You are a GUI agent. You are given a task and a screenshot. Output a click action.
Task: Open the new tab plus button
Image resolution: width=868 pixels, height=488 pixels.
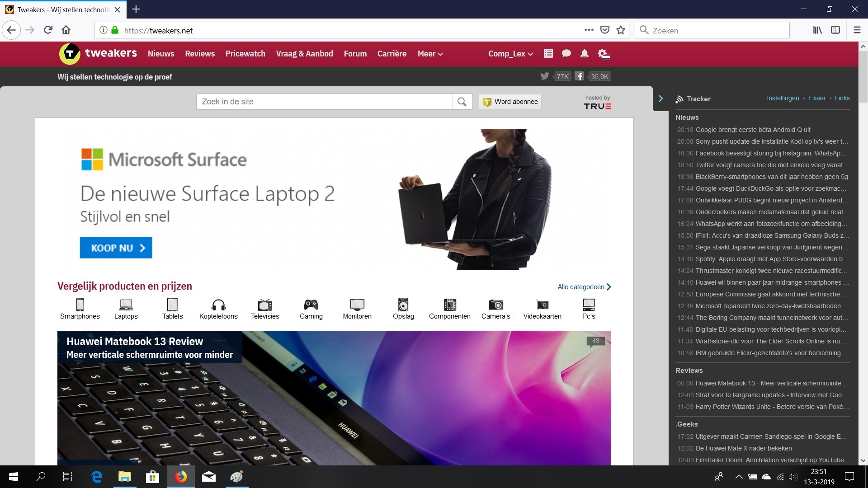click(x=136, y=9)
